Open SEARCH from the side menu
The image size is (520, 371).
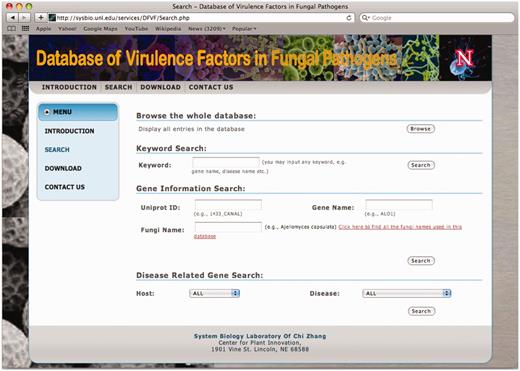[x=57, y=150]
